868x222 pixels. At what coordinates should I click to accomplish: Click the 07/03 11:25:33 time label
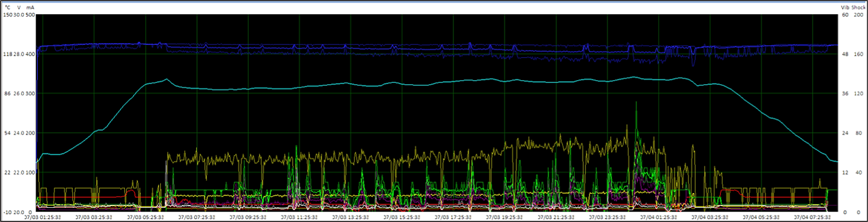pos(299,217)
